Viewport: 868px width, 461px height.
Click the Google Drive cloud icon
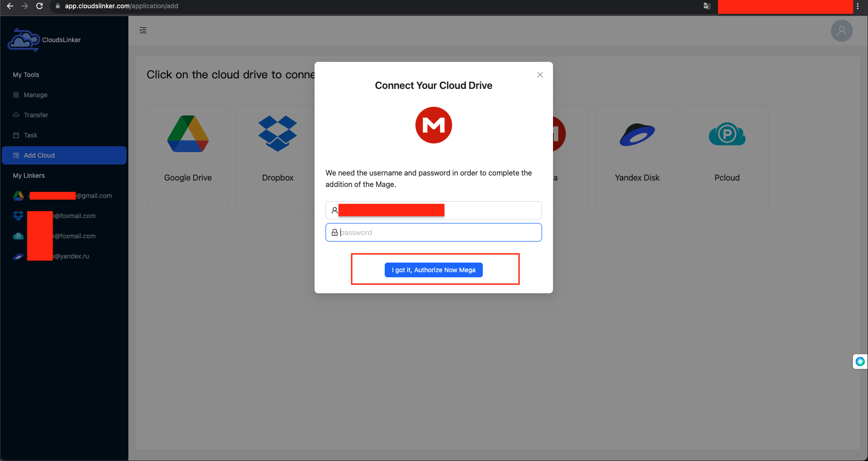[188, 134]
